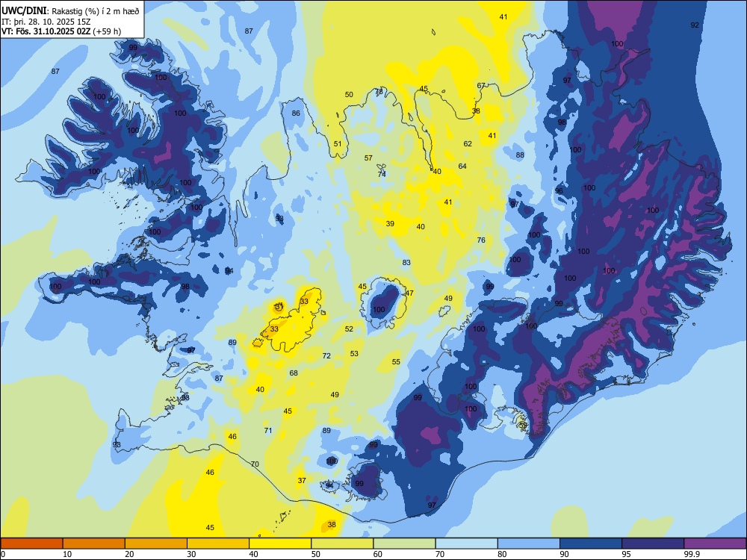
Task: Click the map value '83'
Action: tap(406, 262)
